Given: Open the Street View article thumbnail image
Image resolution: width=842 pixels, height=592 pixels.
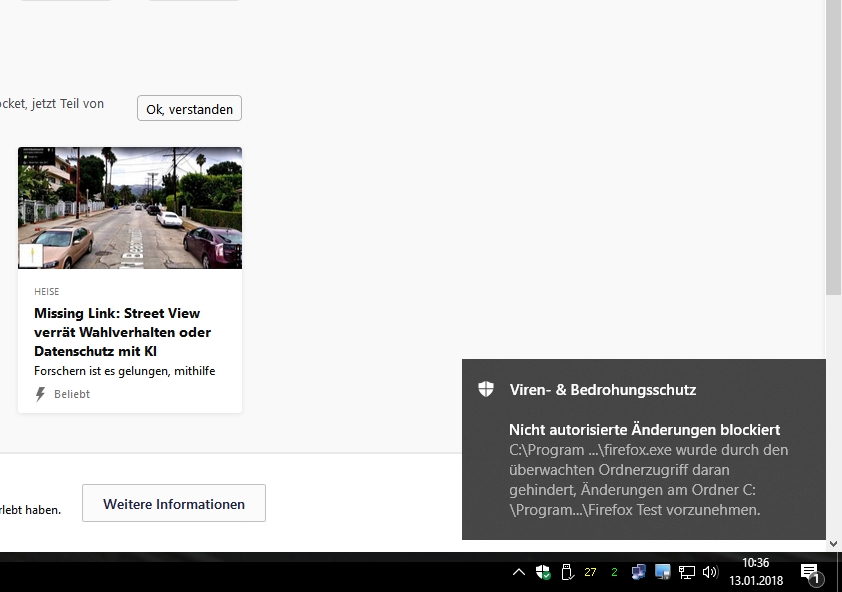Looking at the screenshot, I should pyautogui.click(x=130, y=208).
